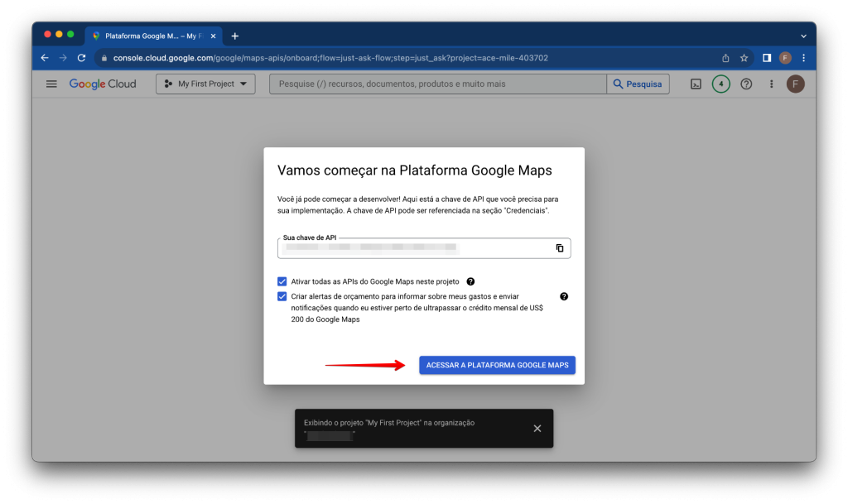The height and width of the screenshot is (504, 848).
Task: Click the browser back arrow
Action: [45, 58]
